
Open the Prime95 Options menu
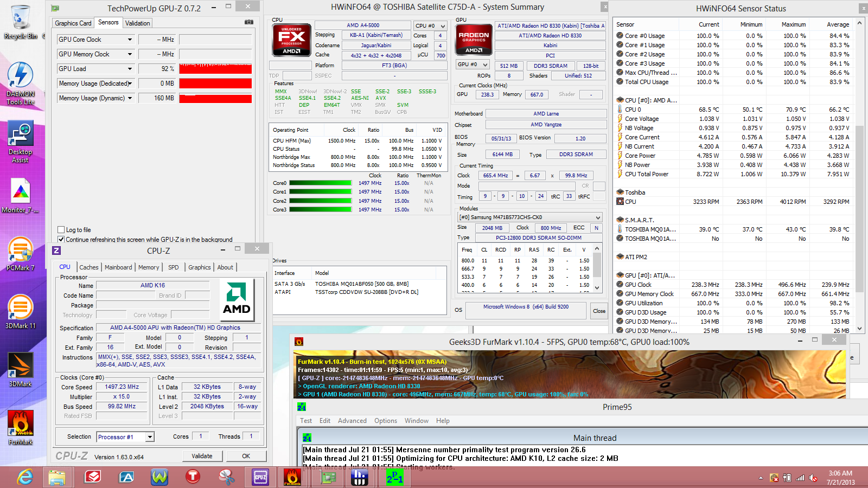tap(386, 421)
